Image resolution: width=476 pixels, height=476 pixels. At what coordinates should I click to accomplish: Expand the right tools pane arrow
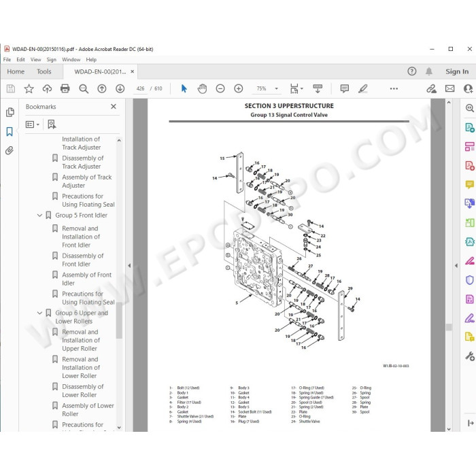tap(456, 266)
